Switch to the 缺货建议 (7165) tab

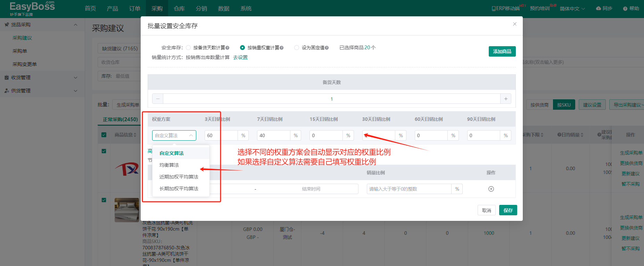[119, 49]
